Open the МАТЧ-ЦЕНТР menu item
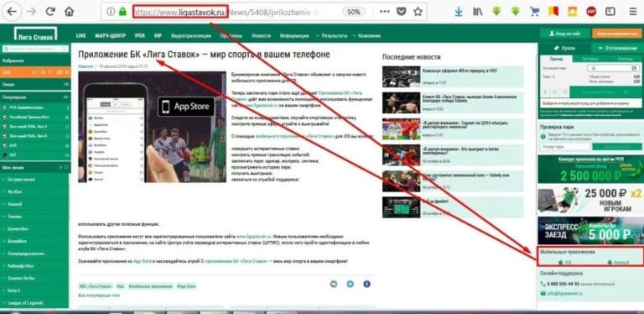Viewport: 644px width, 314px height. [111, 36]
